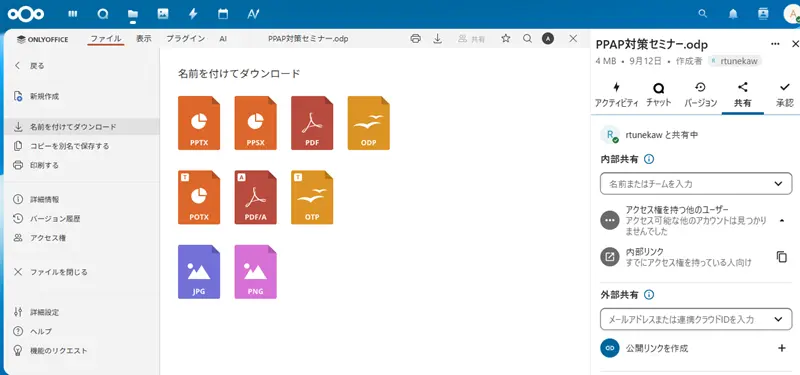The width and height of the screenshot is (800, 375).
Task: Collapse アクセス権を持つ他のユーザー section
Action: 782,220
